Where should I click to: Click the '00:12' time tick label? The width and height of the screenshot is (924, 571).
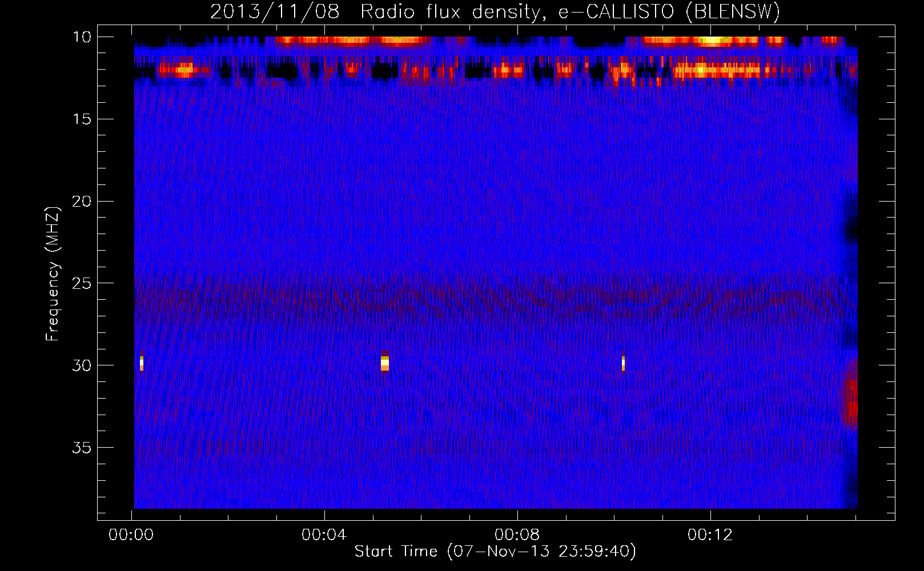(710, 535)
